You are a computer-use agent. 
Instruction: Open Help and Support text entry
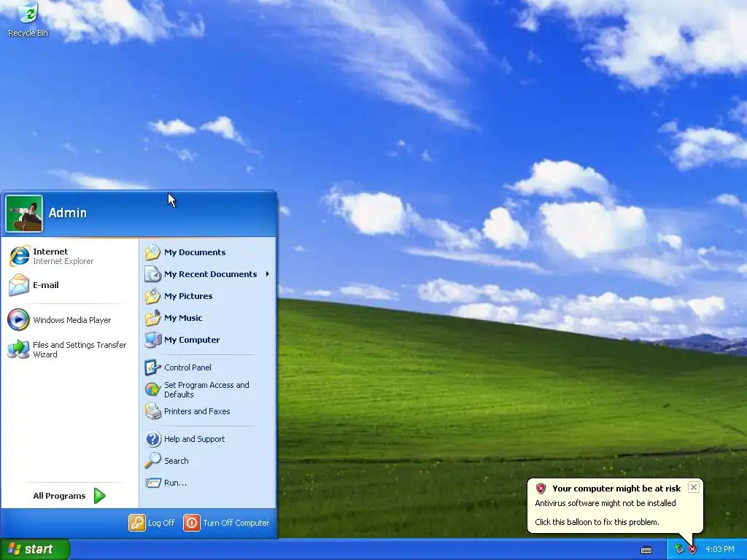click(x=194, y=438)
